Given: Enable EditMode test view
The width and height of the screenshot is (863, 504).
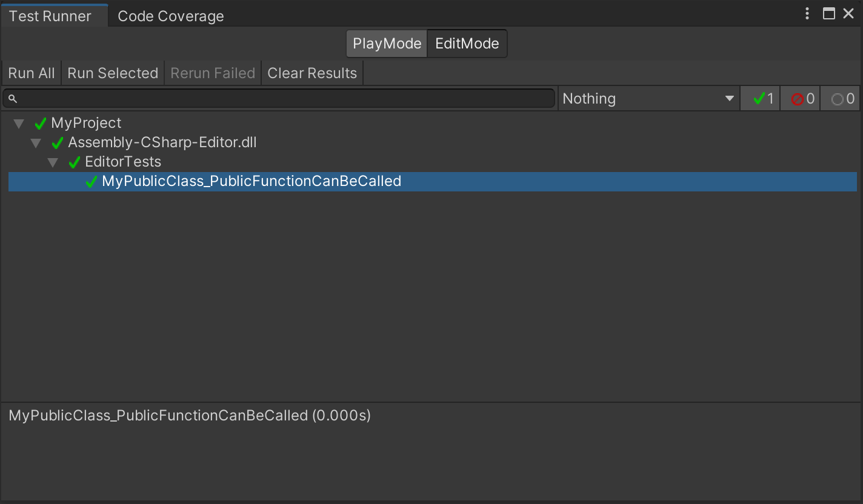Looking at the screenshot, I should click(467, 43).
